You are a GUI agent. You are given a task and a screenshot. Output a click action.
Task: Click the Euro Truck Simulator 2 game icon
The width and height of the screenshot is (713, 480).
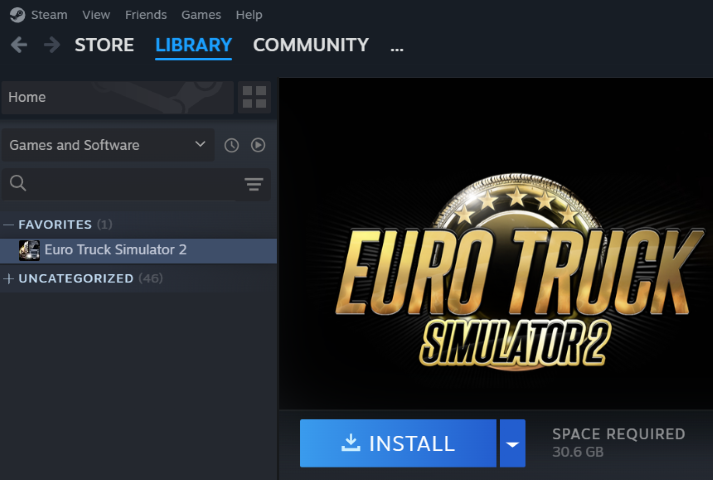tap(29, 250)
